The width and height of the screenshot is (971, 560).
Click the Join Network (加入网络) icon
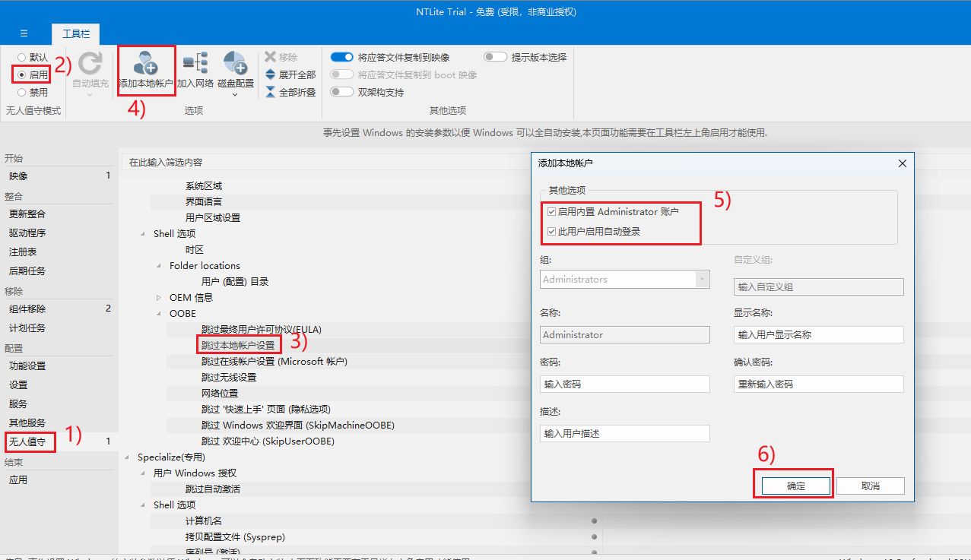pyautogui.click(x=195, y=65)
